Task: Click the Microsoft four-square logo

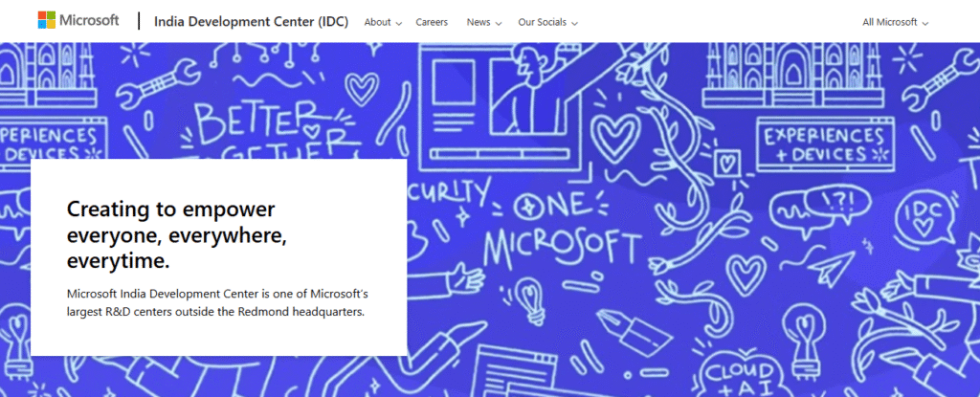Action: point(46,21)
